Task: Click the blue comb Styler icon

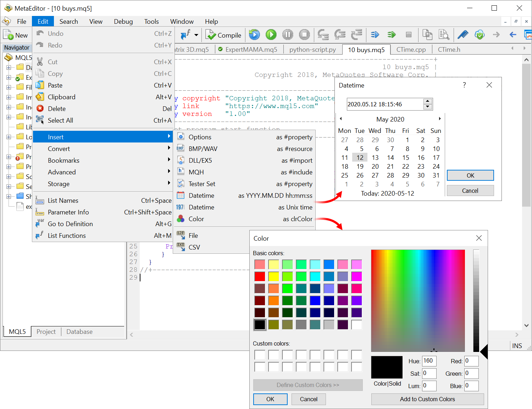Action: (x=463, y=35)
